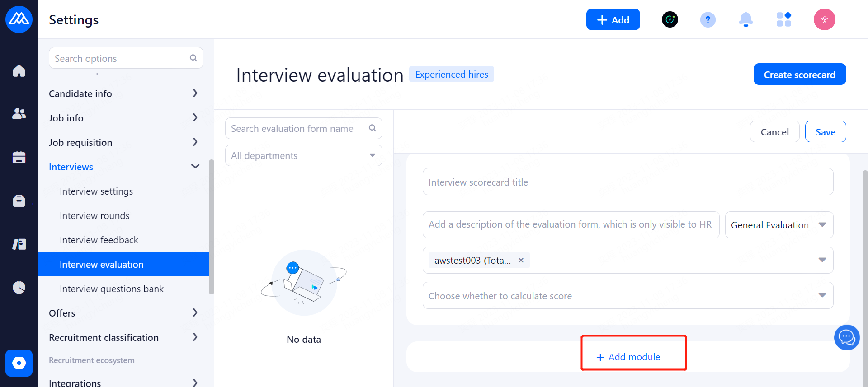Remove the awstest003 tag with its X
The height and width of the screenshot is (387, 868).
[521, 260]
